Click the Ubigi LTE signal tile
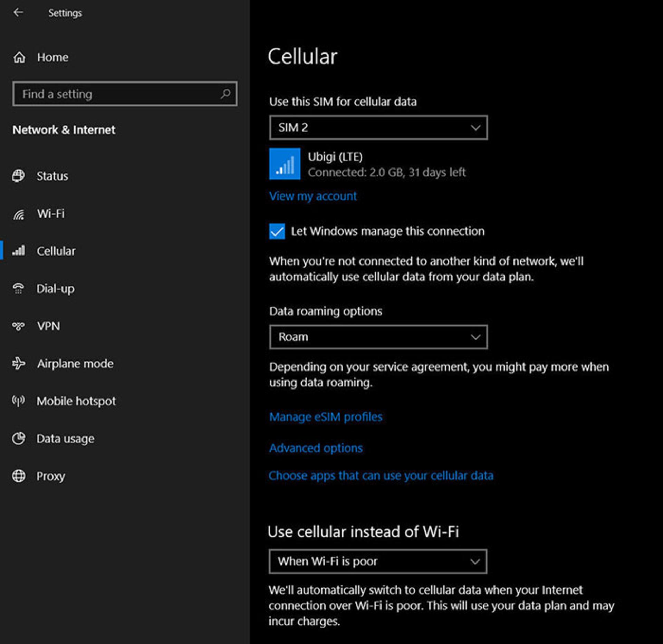The height and width of the screenshot is (644, 663). tap(285, 164)
